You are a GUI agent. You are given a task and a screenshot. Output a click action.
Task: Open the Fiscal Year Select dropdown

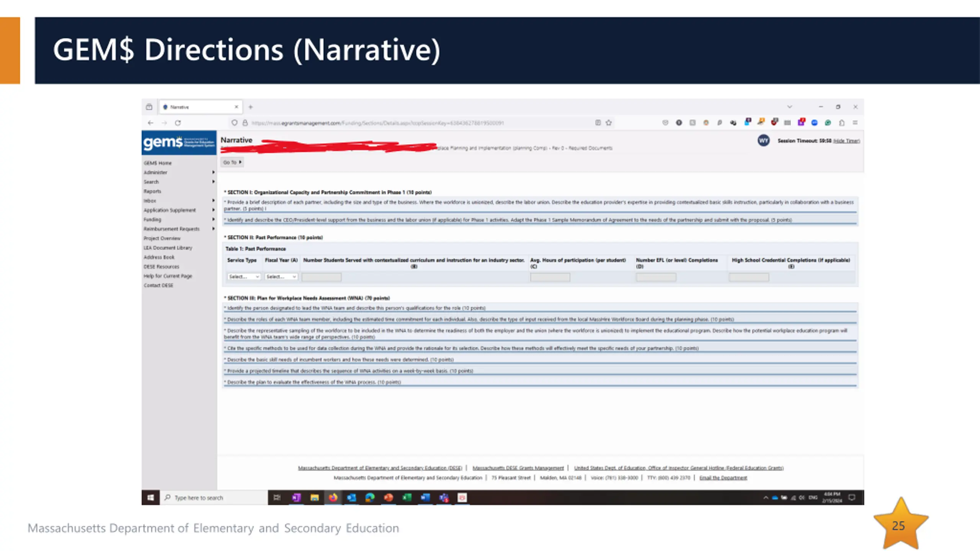point(281,277)
